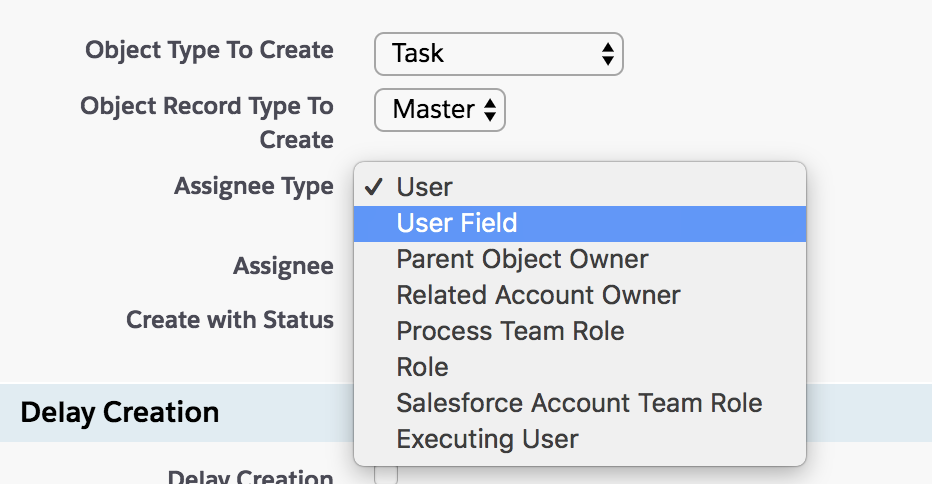Open the Object Type To Create dropdown showing Task
Image resolution: width=932 pixels, height=484 pixels.
497,54
